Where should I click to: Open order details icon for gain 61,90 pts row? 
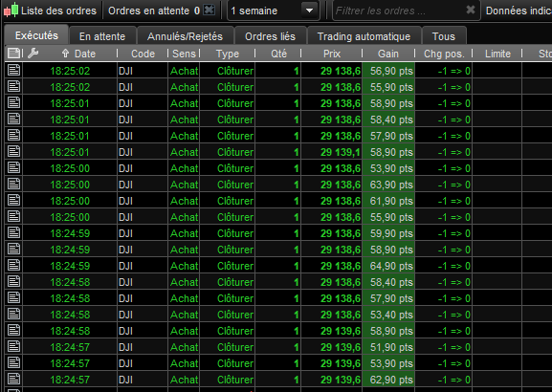(13, 200)
